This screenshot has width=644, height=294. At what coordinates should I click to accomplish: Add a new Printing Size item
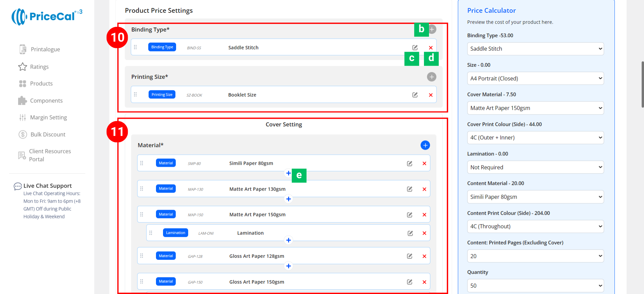[x=431, y=77]
